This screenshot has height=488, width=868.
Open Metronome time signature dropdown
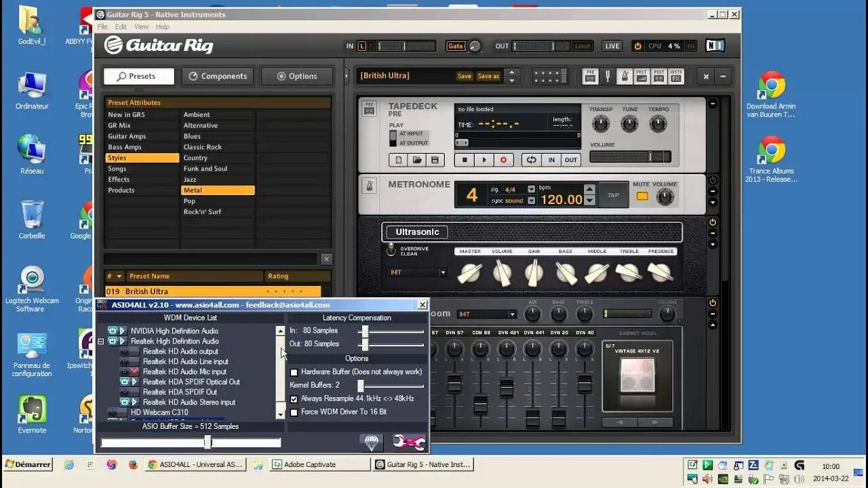tap(531, 189)
